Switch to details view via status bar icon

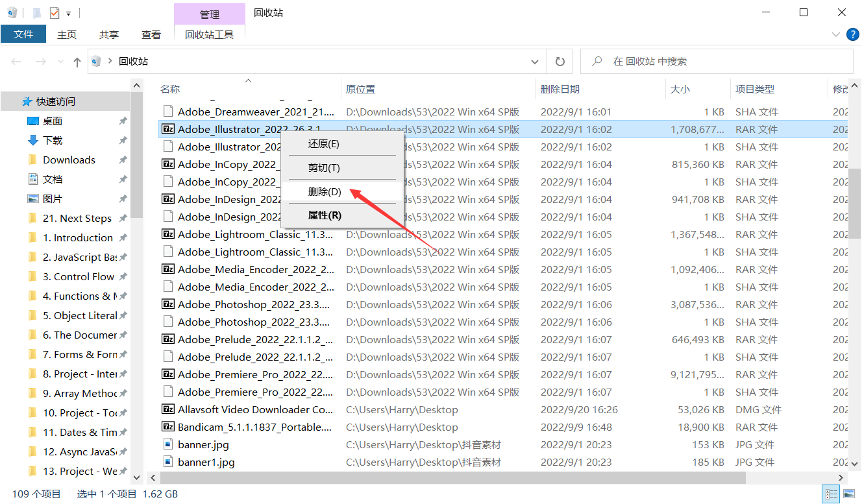coord(830,494)
